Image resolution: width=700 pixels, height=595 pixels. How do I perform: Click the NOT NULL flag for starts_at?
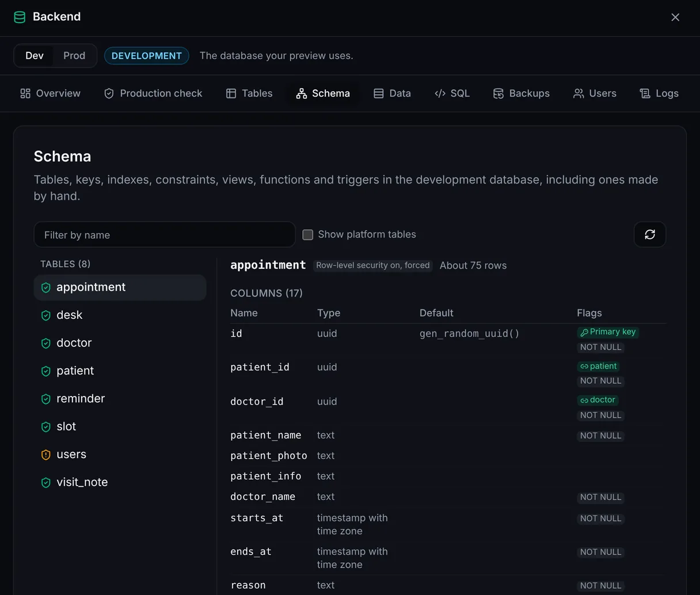coord(600,518)
